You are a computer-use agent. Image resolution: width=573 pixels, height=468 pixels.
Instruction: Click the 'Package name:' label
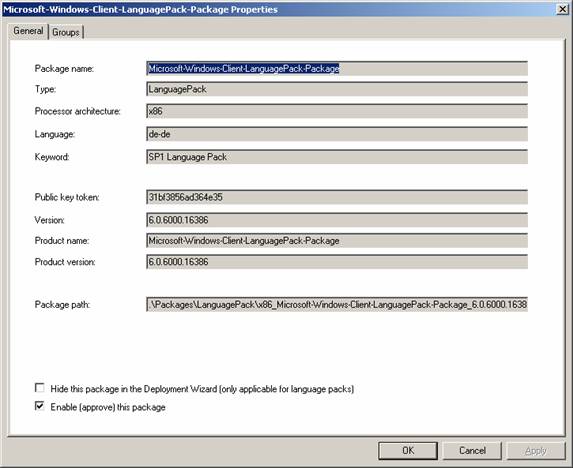[64, 69]
